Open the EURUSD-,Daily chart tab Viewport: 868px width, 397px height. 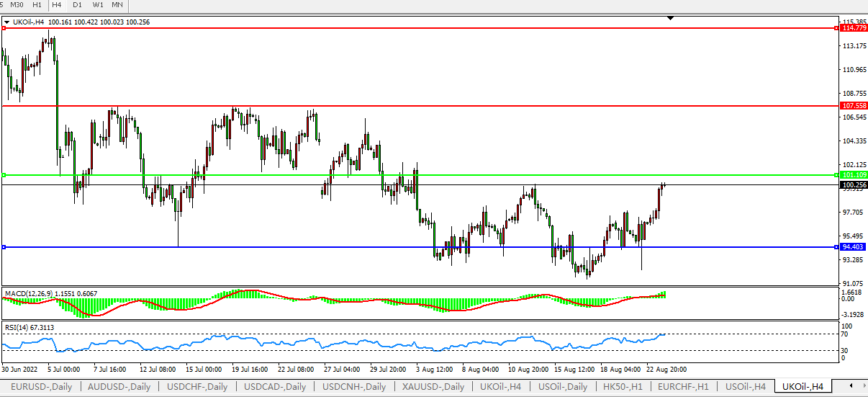point(41,387)
